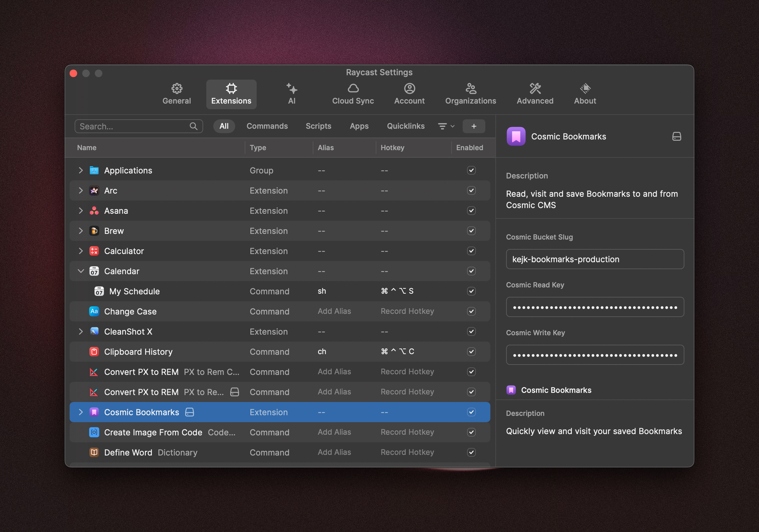The height and width of the screenshot is (532, 759).
Task: Expand the Brew extension row
Action: [x=81, y=231]
